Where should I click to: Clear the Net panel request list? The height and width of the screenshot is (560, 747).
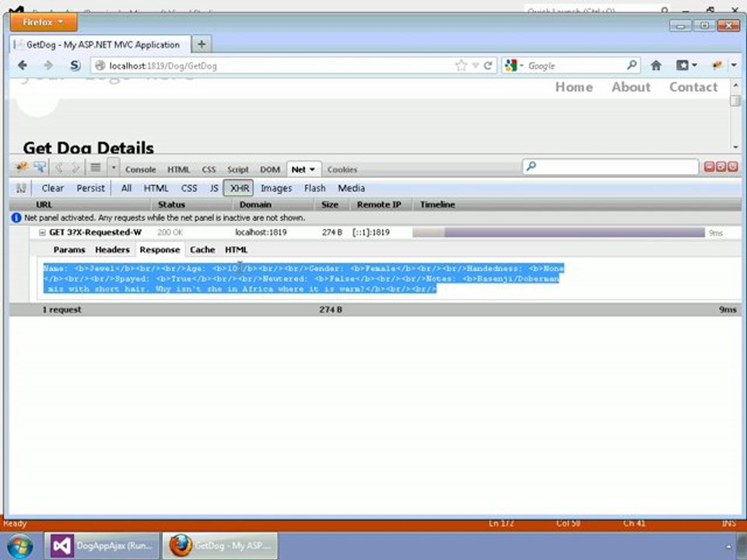click(x=52, y=188)
